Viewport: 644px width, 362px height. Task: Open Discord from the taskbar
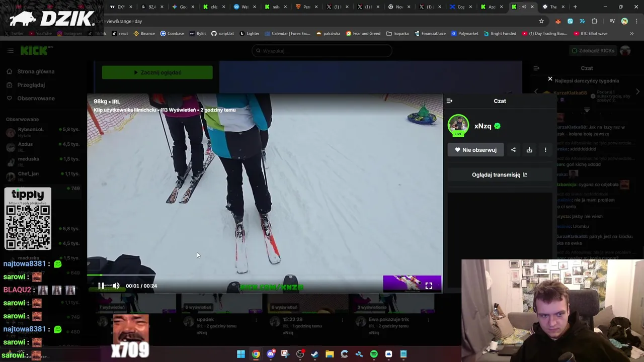271,354
